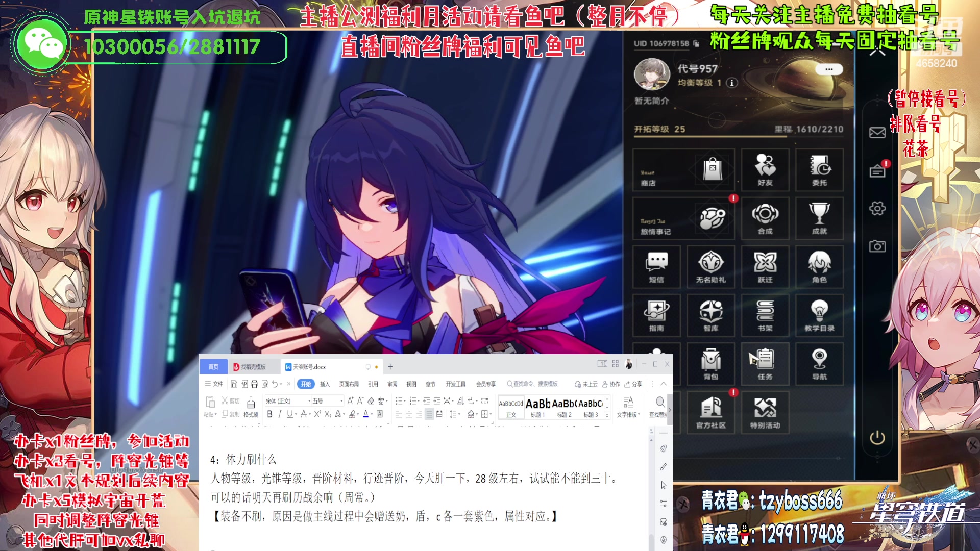View 成就 achievements via trophy icon
Screen dimensions: 980x551
click(x=820, y=218)
